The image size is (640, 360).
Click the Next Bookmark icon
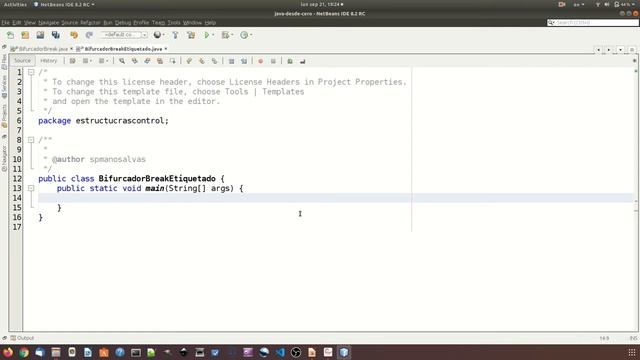click(x=202, y=61)
